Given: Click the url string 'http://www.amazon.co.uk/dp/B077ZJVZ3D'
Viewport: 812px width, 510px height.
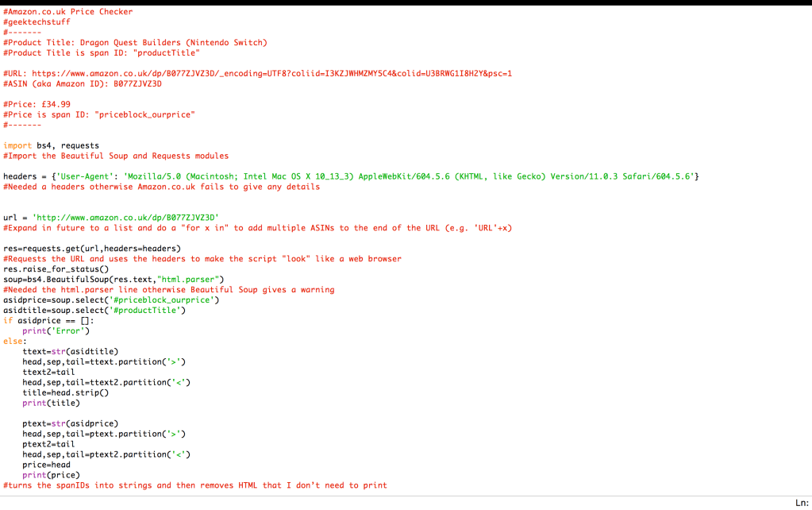Looking at the screenshot, I should pyautogui.click(x=125, y=217).
